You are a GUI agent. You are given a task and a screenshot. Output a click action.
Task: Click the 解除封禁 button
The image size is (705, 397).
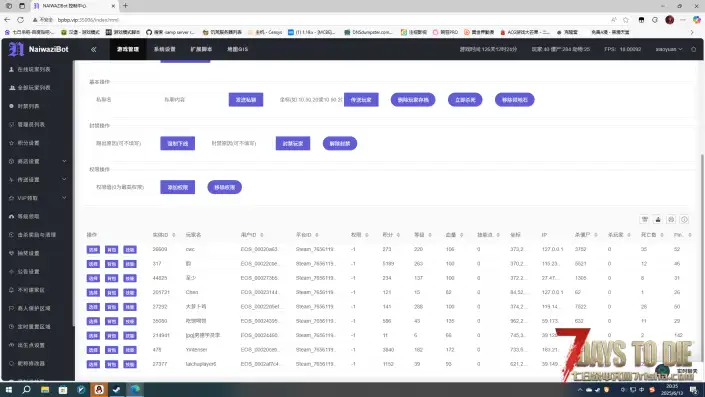click(340, 143)
